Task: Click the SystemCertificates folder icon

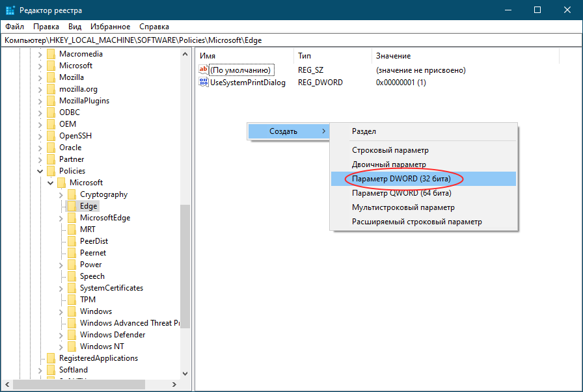Action: coord(72,289)
